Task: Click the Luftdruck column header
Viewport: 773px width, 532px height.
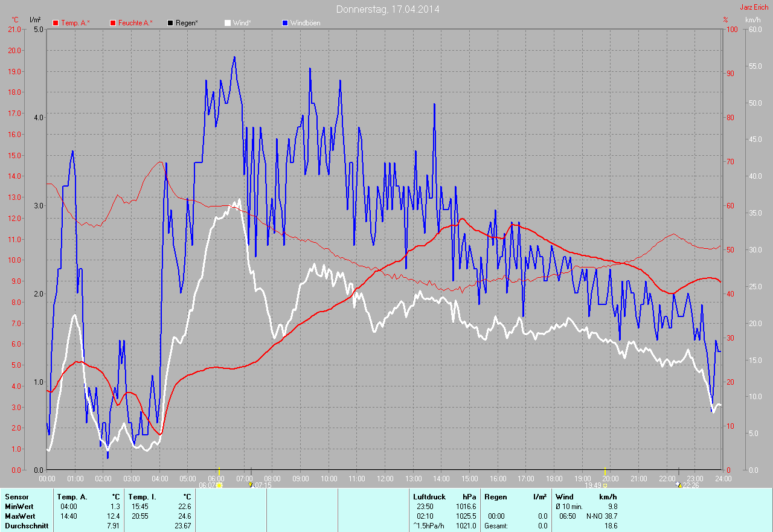Action: pos(429,497)
